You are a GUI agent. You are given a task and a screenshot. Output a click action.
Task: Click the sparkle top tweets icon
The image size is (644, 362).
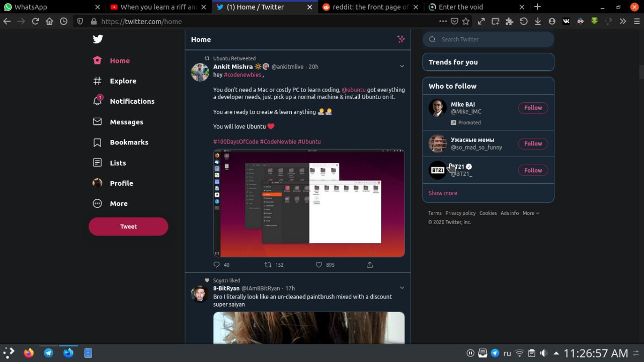click(x=401, y=39)
